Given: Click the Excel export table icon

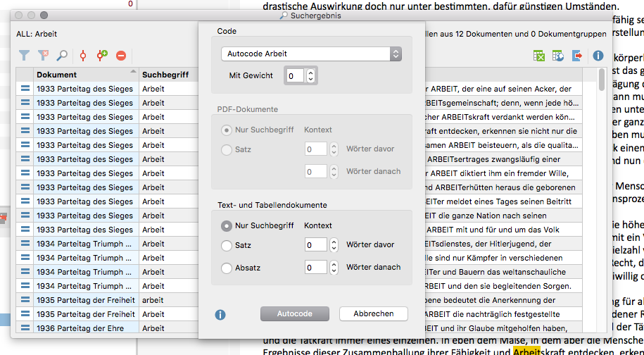Looking at the screenshot, I should tap(539, 56).
